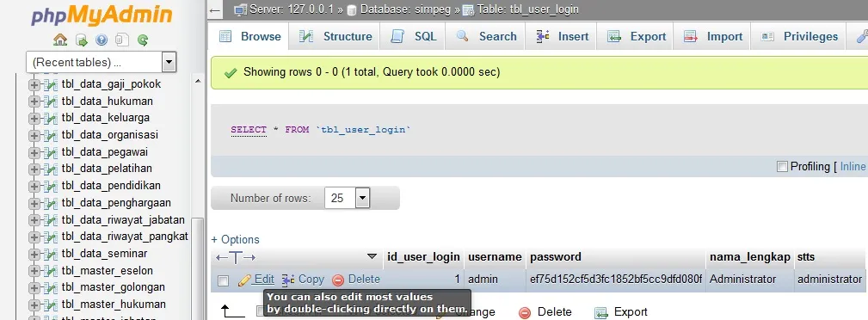The image size is (868, 320).
Task: Click the password hash cell value
Action: (x=616, y=280)
